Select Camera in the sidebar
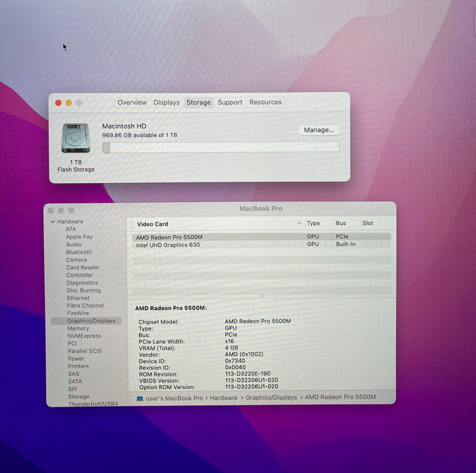Viewport: 476px width, 473px height. tap(76, 259)
